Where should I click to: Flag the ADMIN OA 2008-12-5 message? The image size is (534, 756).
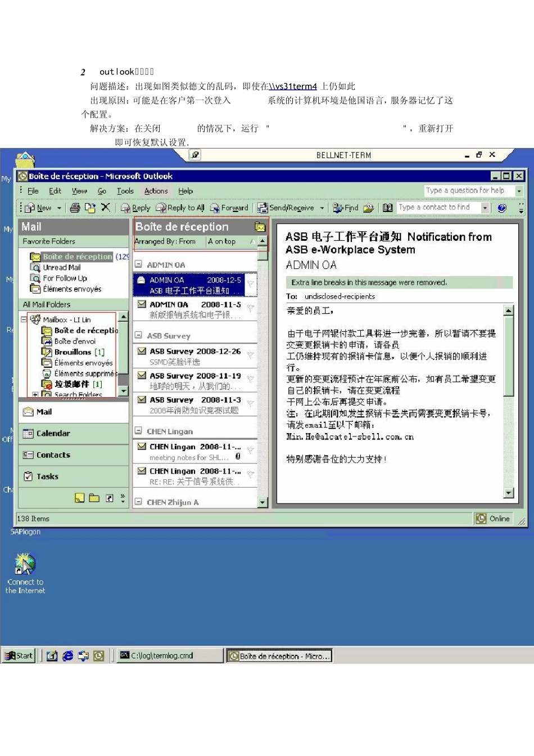click(251, 284)
